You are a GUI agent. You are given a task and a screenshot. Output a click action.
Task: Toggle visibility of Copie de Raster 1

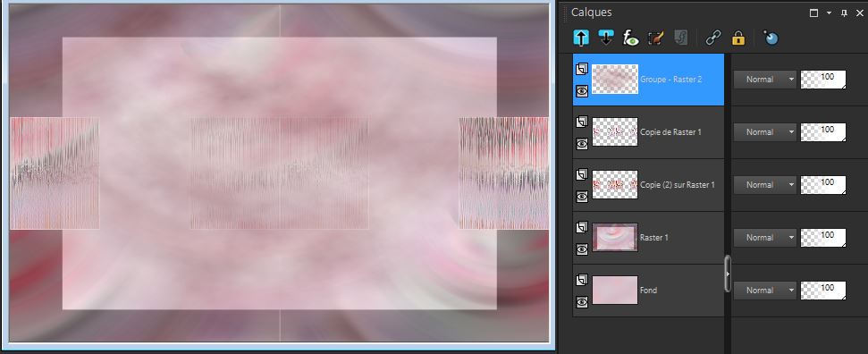[x=581, y=144]
